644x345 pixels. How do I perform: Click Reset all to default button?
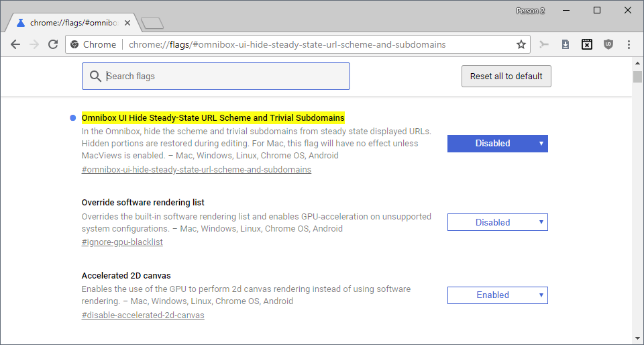506,76
